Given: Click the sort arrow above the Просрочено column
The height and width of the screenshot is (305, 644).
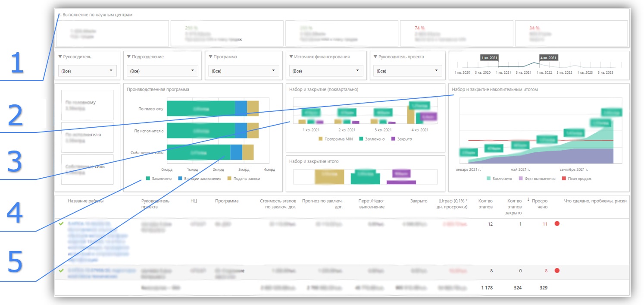Looking at the screenshot, I should 528,200.
